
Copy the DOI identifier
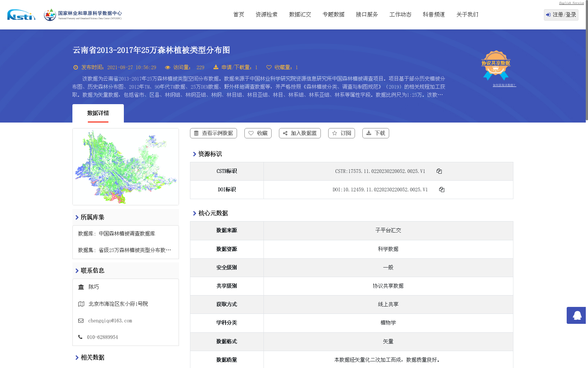click(442, 190)
